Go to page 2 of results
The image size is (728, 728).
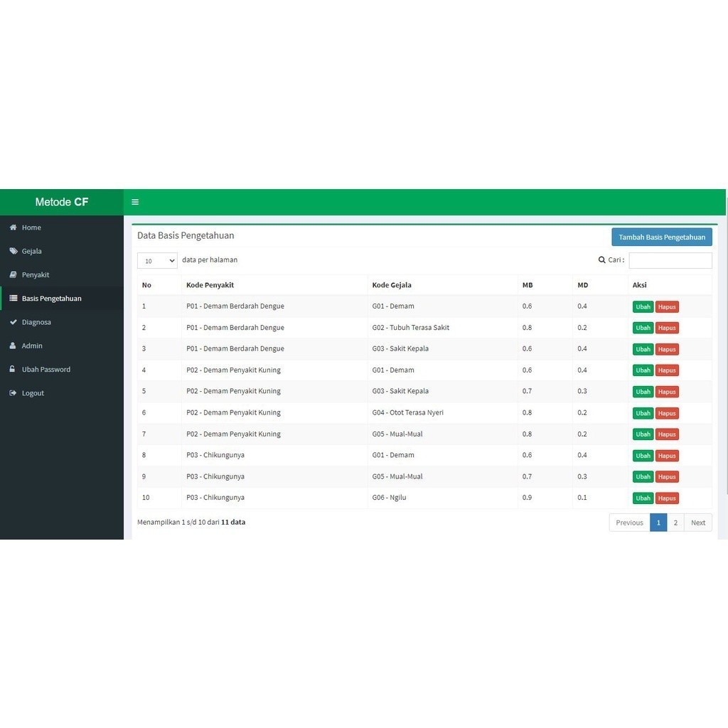(675, 523)
